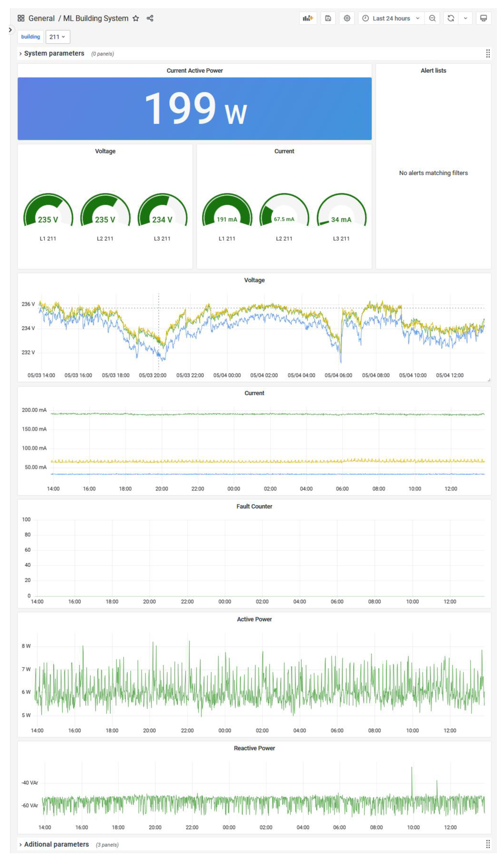The height and width of the screenshot is (860, 504).
Task: Refresh the dashboard
Action: click(450, 18)
